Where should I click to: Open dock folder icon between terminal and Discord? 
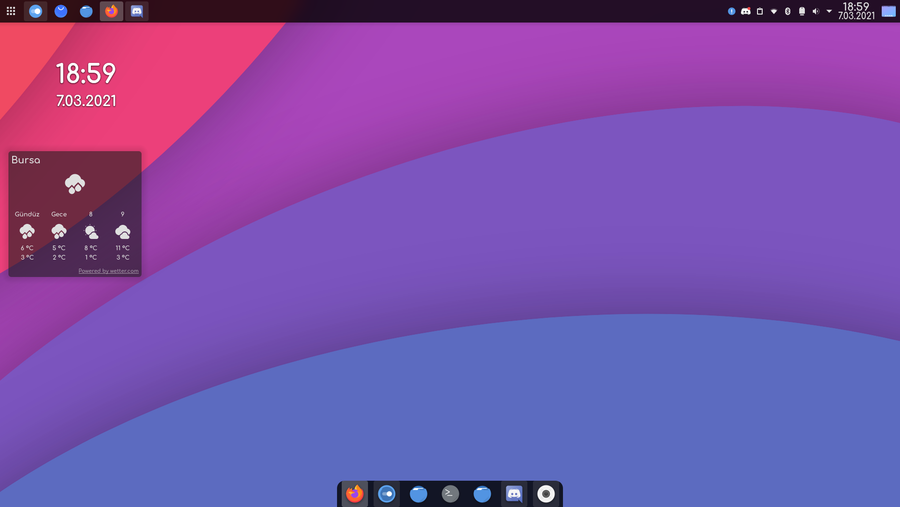tap(482, 494)
